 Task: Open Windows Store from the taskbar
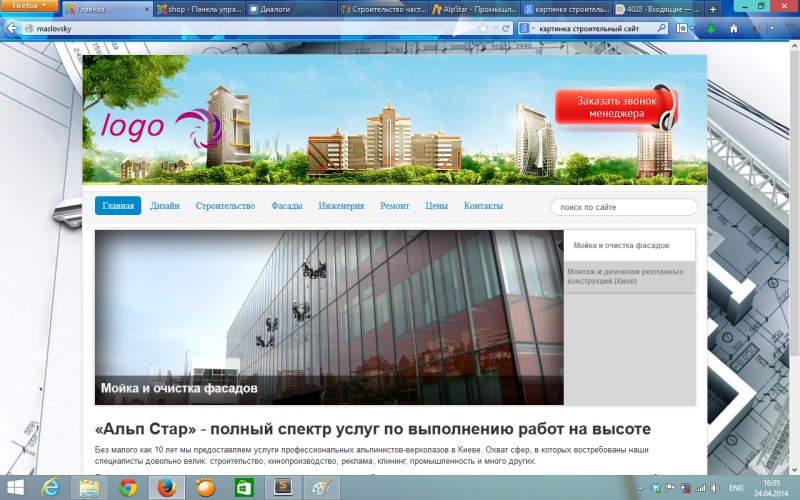[244, 488]
